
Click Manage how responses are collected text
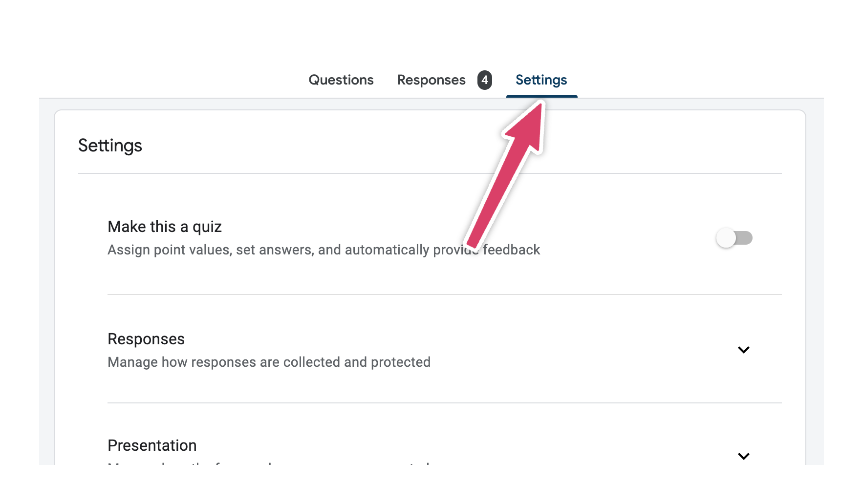[x=269, y=362]
